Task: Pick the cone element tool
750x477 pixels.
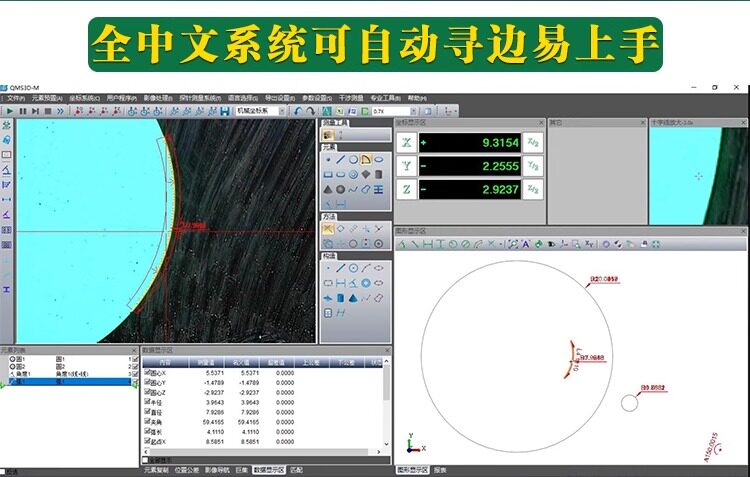Action: coord(328,189)
